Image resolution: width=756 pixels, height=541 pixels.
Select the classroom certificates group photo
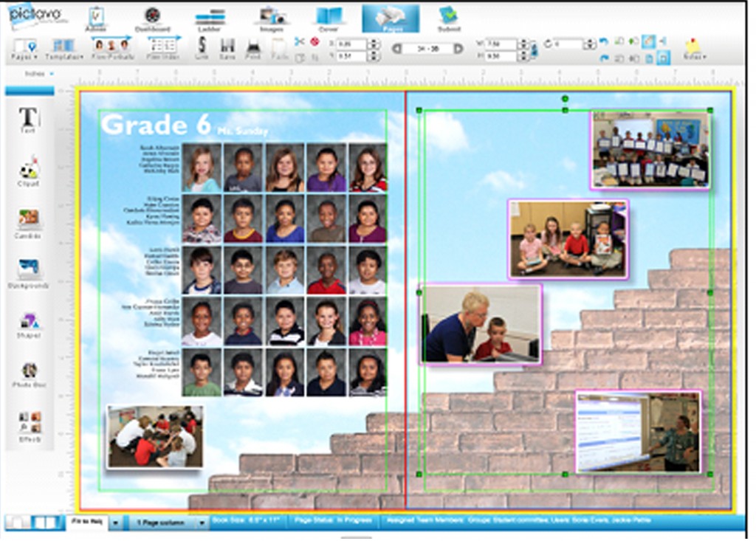tap(650, 149)
